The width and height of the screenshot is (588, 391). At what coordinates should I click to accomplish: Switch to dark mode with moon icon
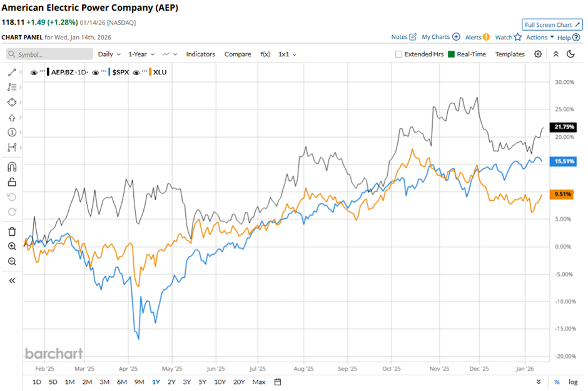click(x=570, y=54)
